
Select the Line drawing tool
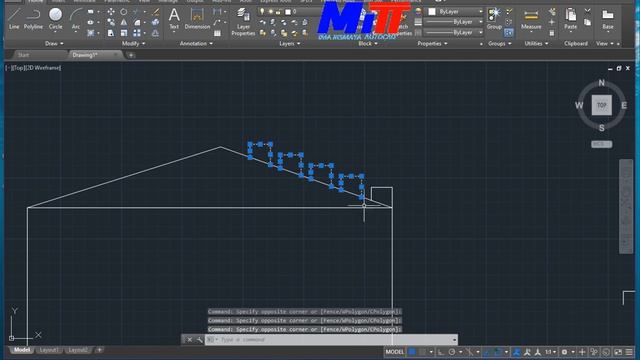(14, 19)
